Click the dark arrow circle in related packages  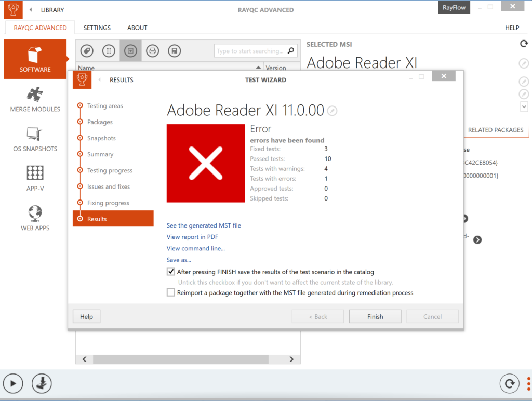(x=477, y=240)
